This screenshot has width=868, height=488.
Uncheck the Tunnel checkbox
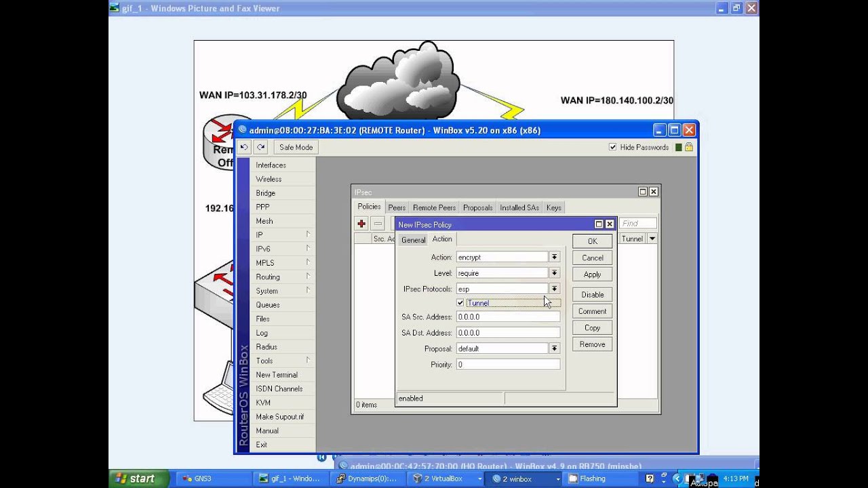tap(460, 303)
